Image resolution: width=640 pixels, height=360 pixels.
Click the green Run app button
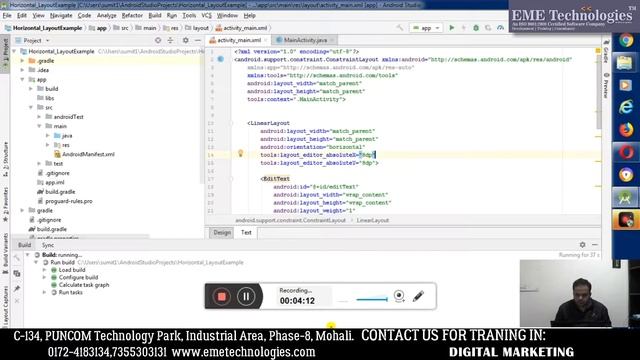451,28
